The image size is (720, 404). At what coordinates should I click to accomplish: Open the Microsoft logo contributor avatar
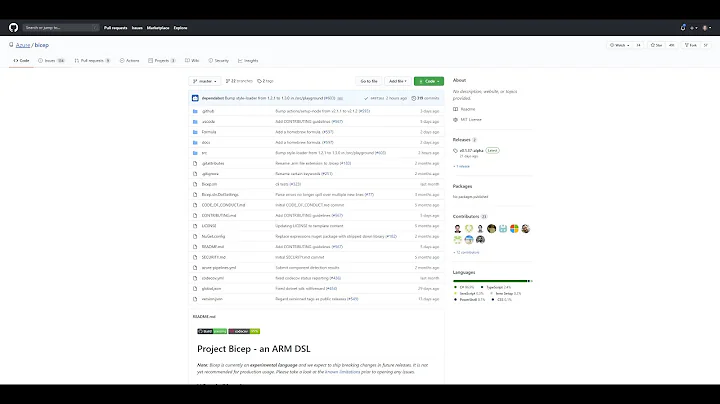[514, 229]
